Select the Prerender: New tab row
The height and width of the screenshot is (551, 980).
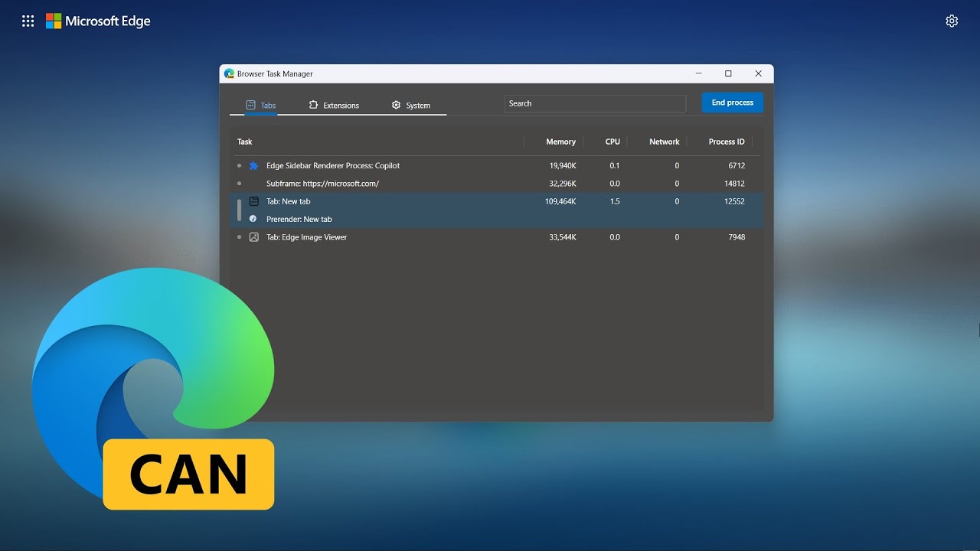pos(497,219)
